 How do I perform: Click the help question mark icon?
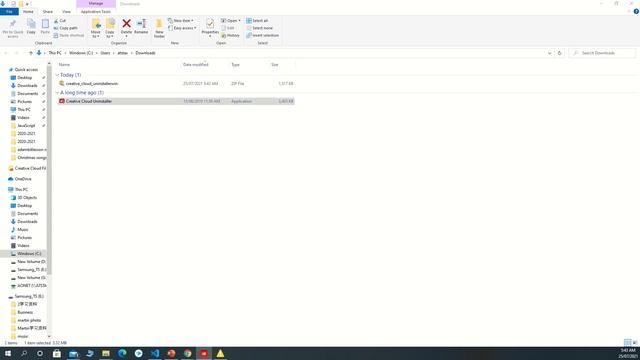(x=636, y=11)
